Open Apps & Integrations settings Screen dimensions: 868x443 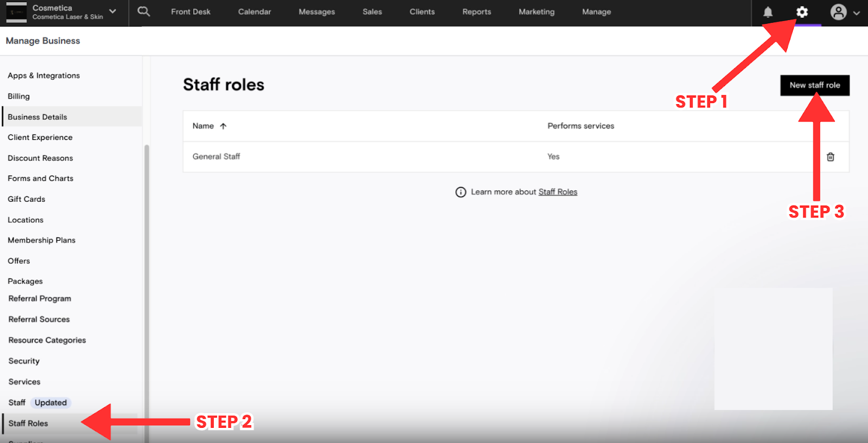click(x=43, y=75)
